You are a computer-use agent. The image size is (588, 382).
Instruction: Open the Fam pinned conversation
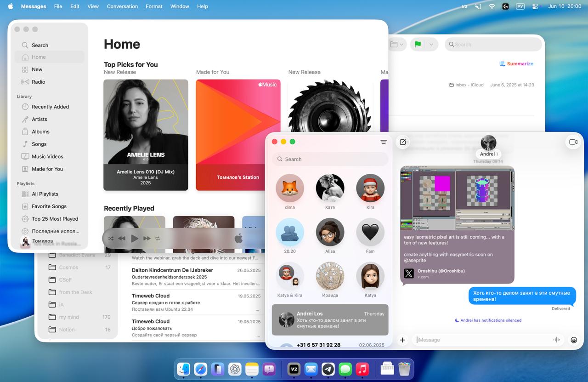pyautogui.click(x=370, y=236)
